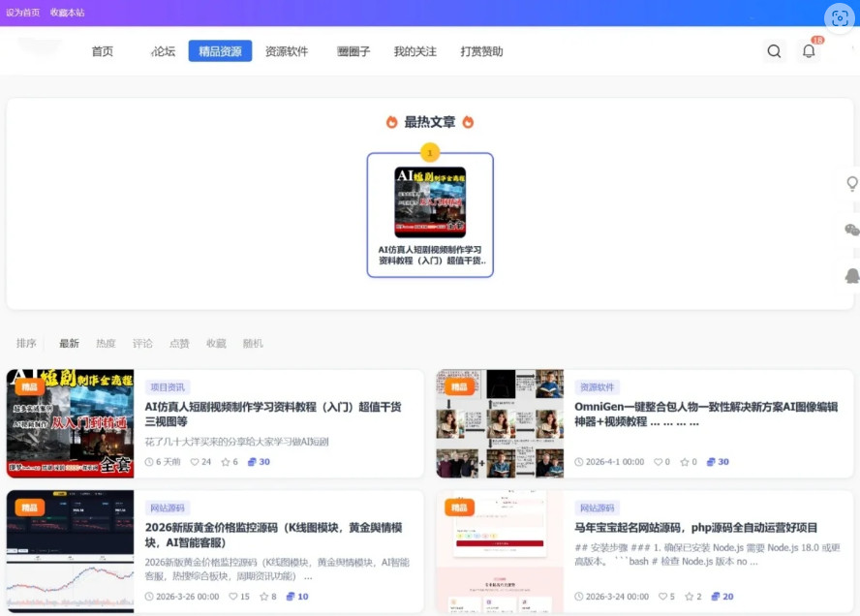Favorite the 马年宝宝起名 post via star
The width and height of the screenshot is (860, 616).
click(x=689, y=597)
